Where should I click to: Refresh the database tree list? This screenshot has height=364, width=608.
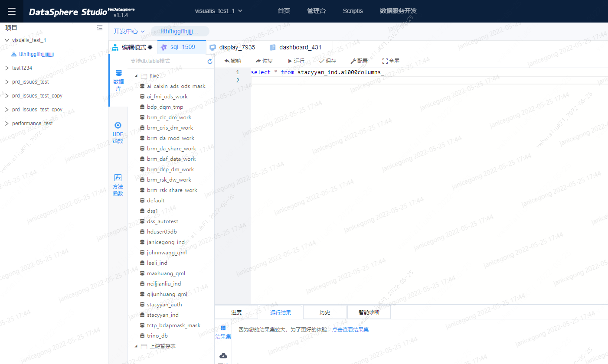[x=209, y=61]
